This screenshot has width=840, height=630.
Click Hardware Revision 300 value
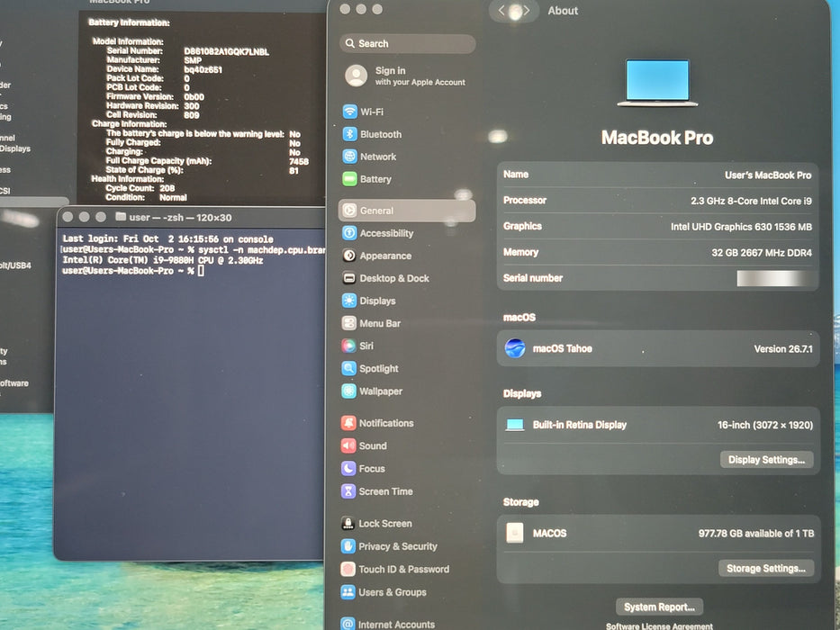tap(191, 106)
